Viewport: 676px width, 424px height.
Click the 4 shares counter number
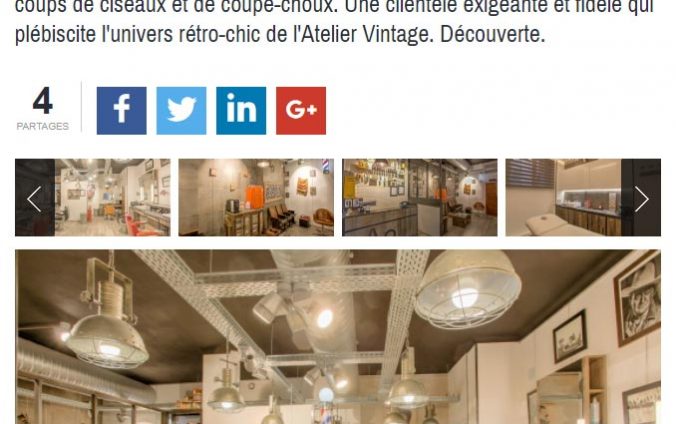pos(43,101)
